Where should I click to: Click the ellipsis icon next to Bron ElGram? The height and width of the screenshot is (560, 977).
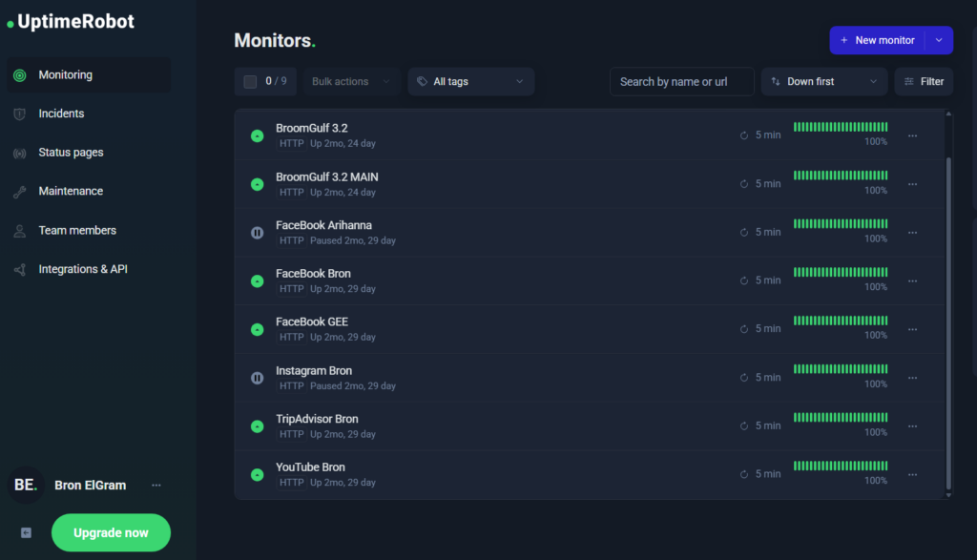click(156, 486)
